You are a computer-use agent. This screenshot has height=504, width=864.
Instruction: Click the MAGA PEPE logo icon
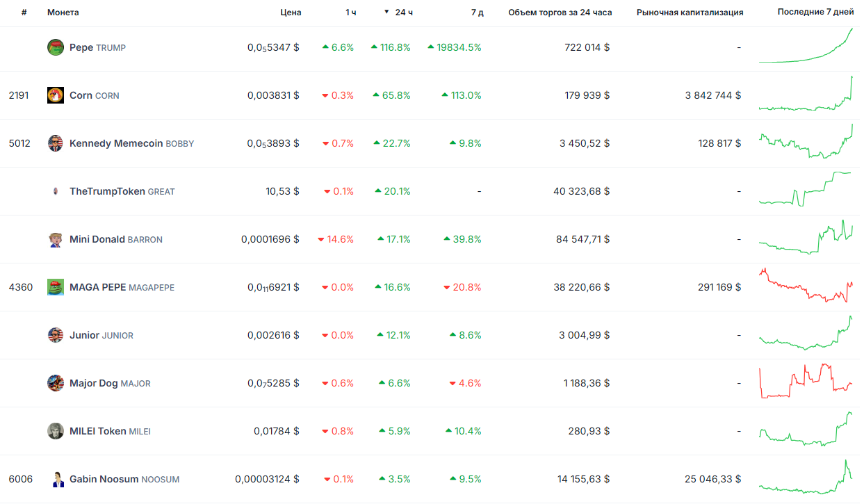tap(56, 287)
